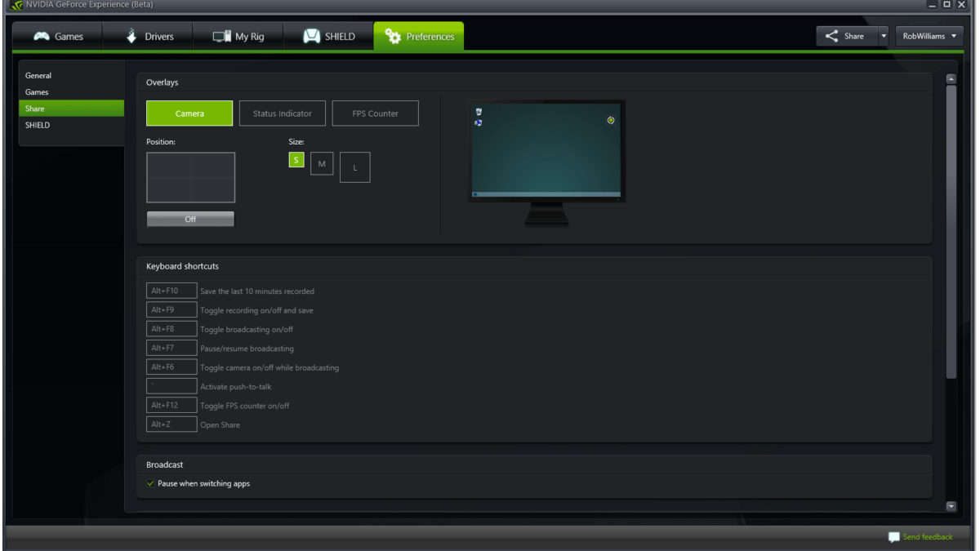Click the Send feedback speech bubble icon
The height and width of the screenshot is (551, 980).
pyautogui.click(x=893, y=537)
